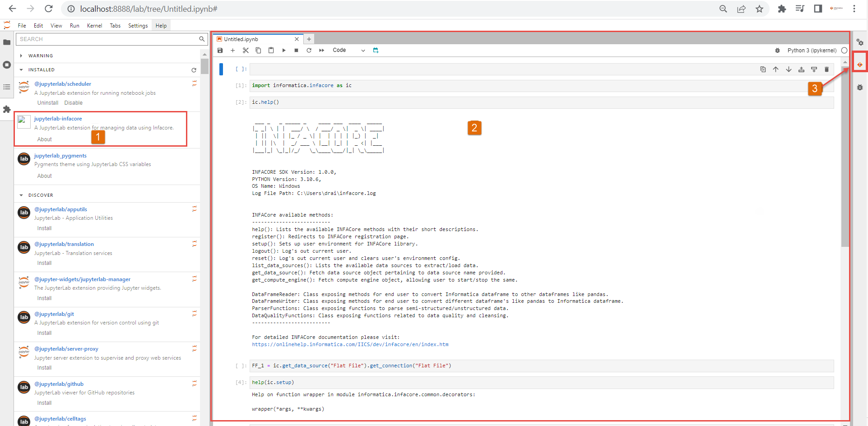Open the file browser folder icon
Screen dimensions: 868x426
coord(7,42)
